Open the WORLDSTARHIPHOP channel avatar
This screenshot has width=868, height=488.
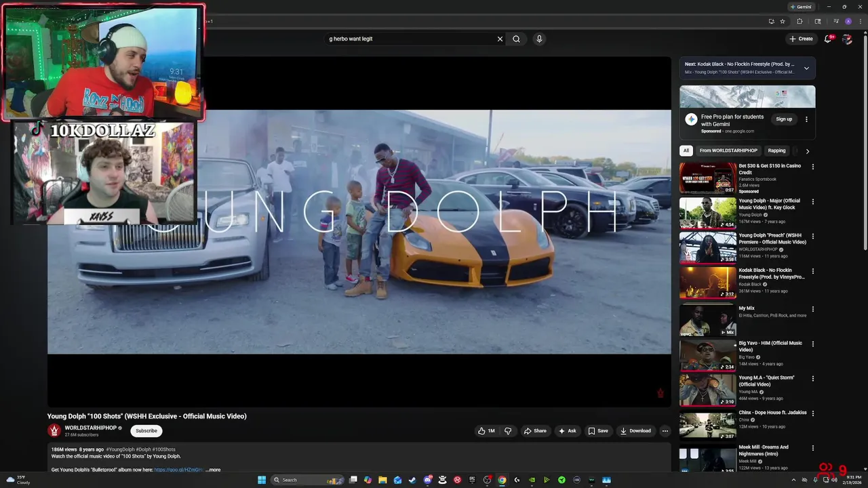click(54, 431)
